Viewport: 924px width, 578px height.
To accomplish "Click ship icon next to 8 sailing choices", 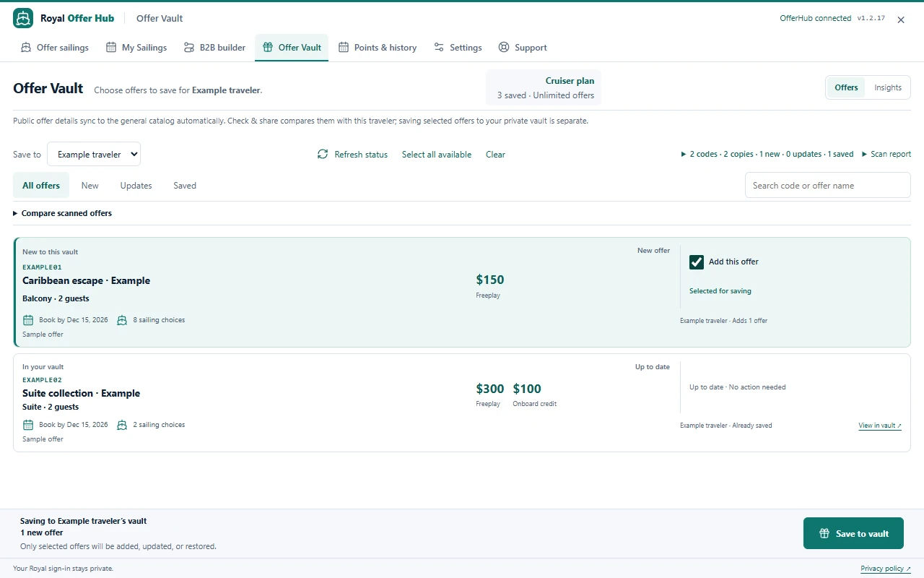I will (122, 320).
